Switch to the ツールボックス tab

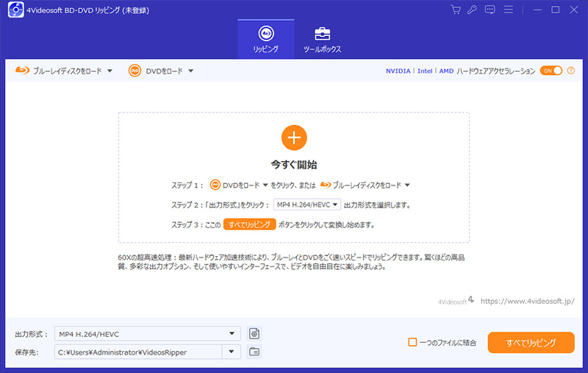coord(322,39)
